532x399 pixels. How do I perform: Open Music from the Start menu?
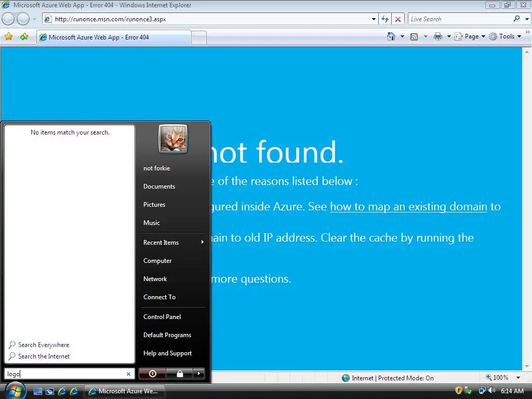(x=151, y=223)
